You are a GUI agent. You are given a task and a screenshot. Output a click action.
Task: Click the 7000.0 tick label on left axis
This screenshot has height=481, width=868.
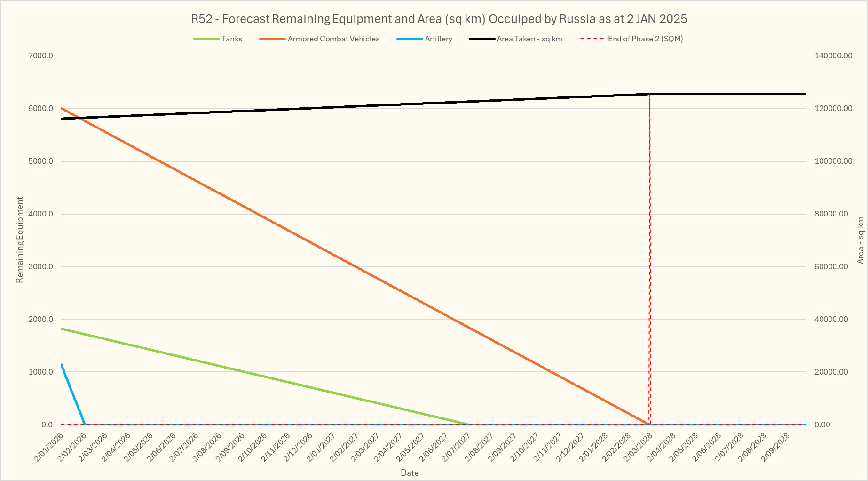pyautogui.click(x=41, y=56)
